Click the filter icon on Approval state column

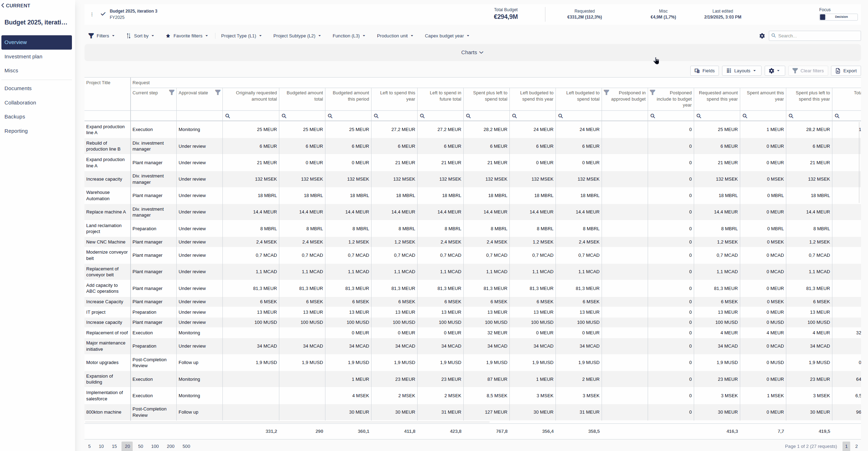click(218, 93)
